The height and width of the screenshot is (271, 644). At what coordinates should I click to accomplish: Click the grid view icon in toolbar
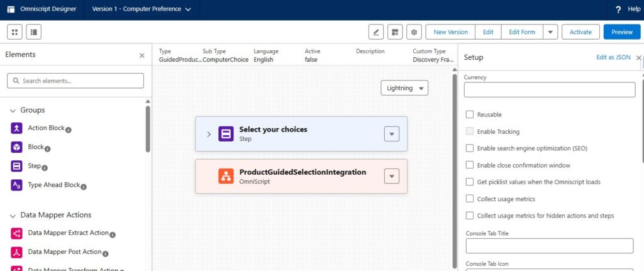pos(14,31)
